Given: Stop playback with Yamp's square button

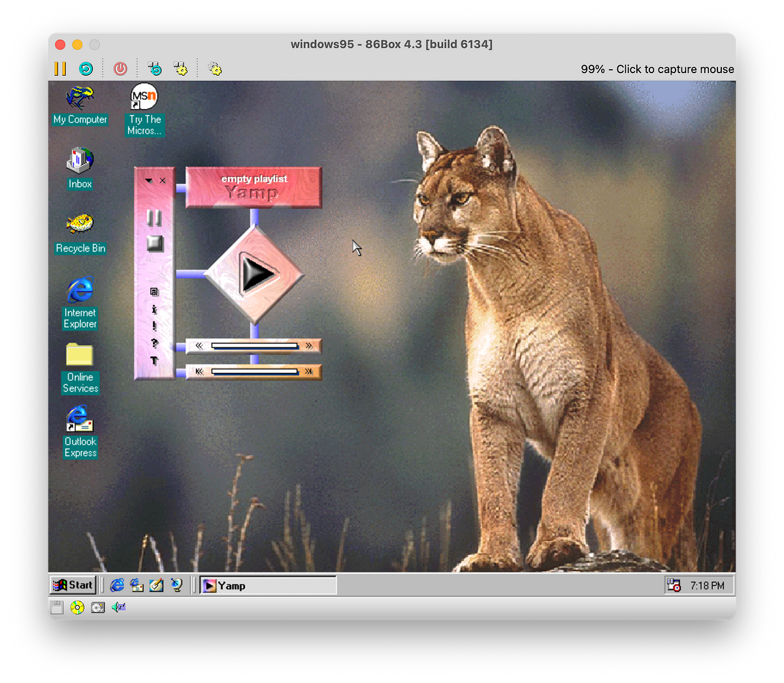Looking at the screenshot, I should tap(155, 244).
